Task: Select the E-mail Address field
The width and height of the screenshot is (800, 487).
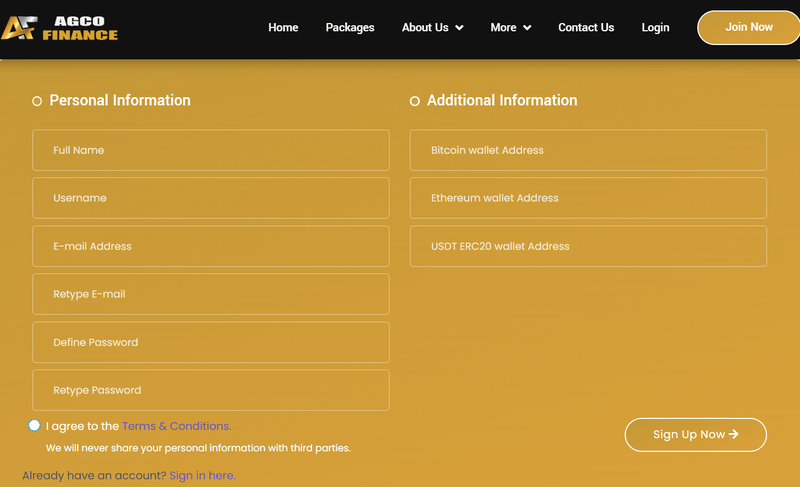Action: [x=211, y=246]
